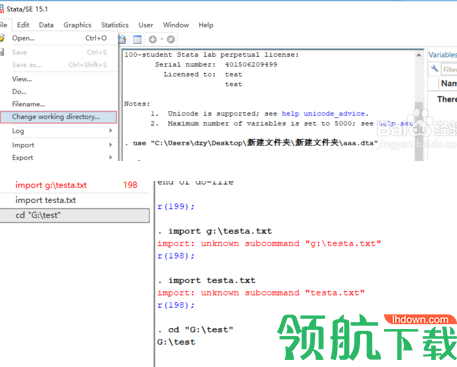Expand the Import submenu

[59, 145]
